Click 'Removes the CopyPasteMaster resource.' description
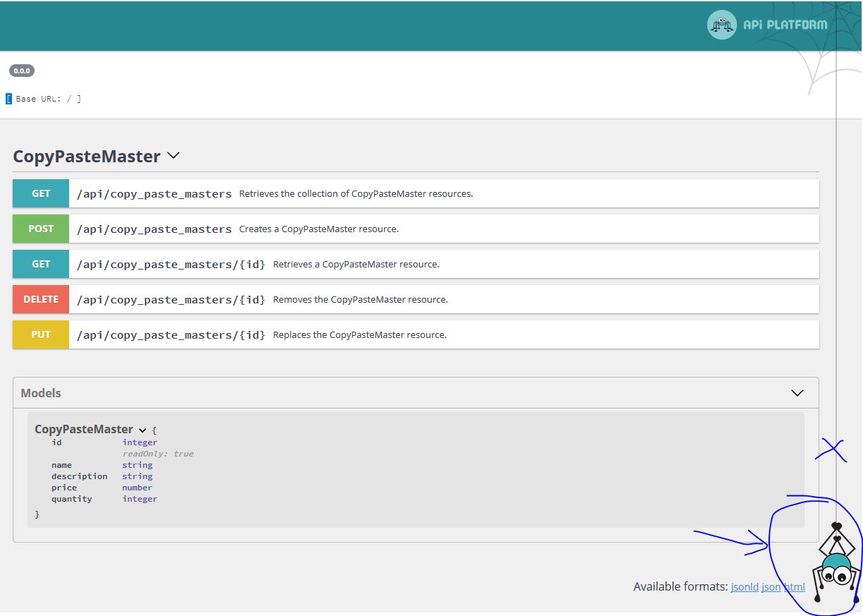This screenshot has height=616, width=863. [361, 299]
